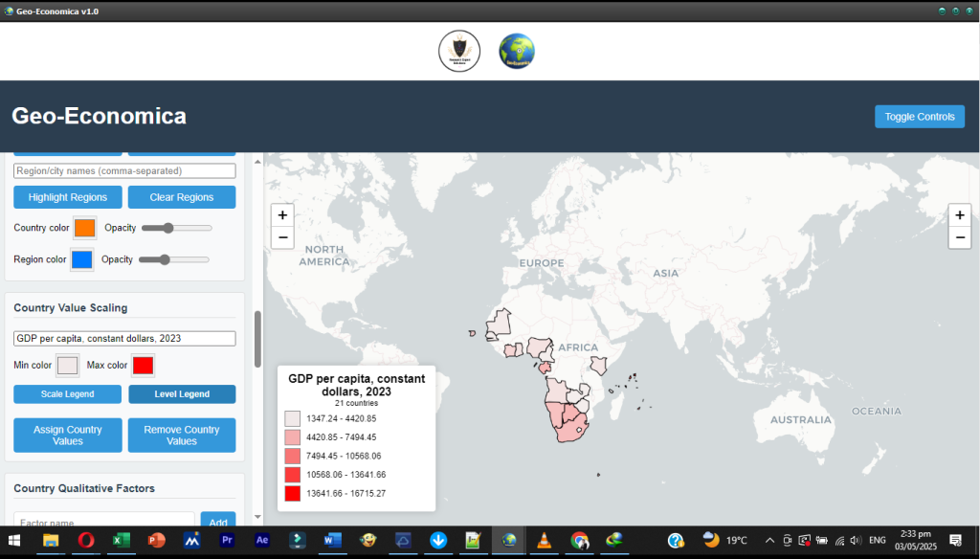Switch to Scale Legend mode
Image resolution: width=980 pixels, height=559 pixels.
click(67, 394)
